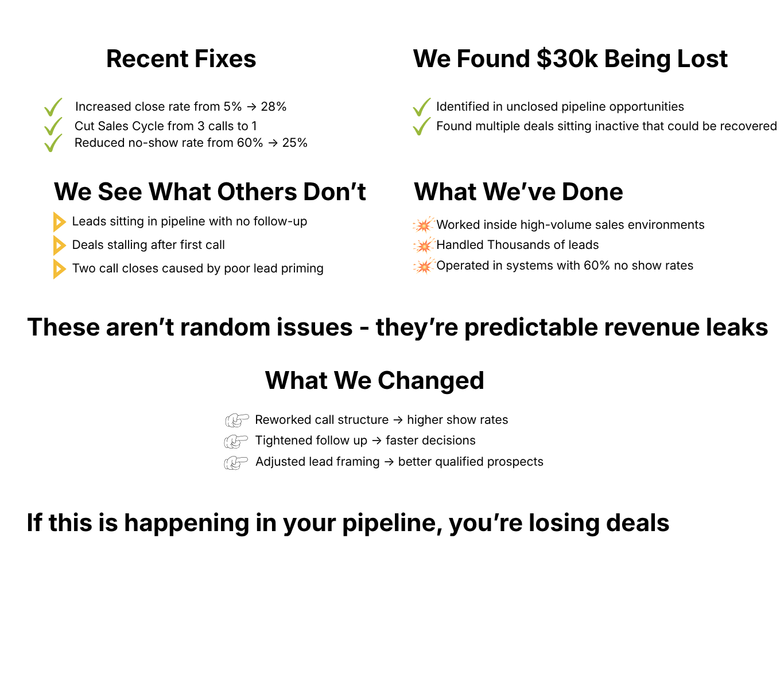Click the predictable revenue leaks headline
This screenshot has width=784, height=698.
point(397,327)
